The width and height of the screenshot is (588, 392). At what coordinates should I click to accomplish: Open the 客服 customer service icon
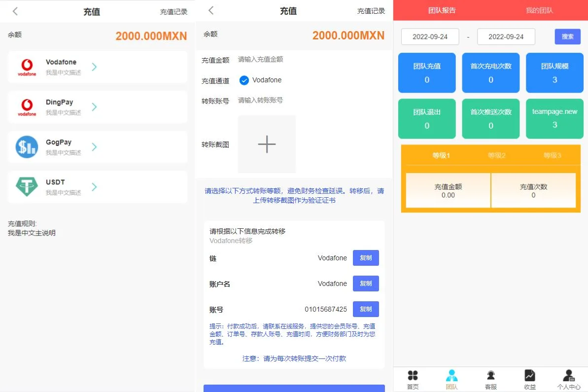click(490, 376)
